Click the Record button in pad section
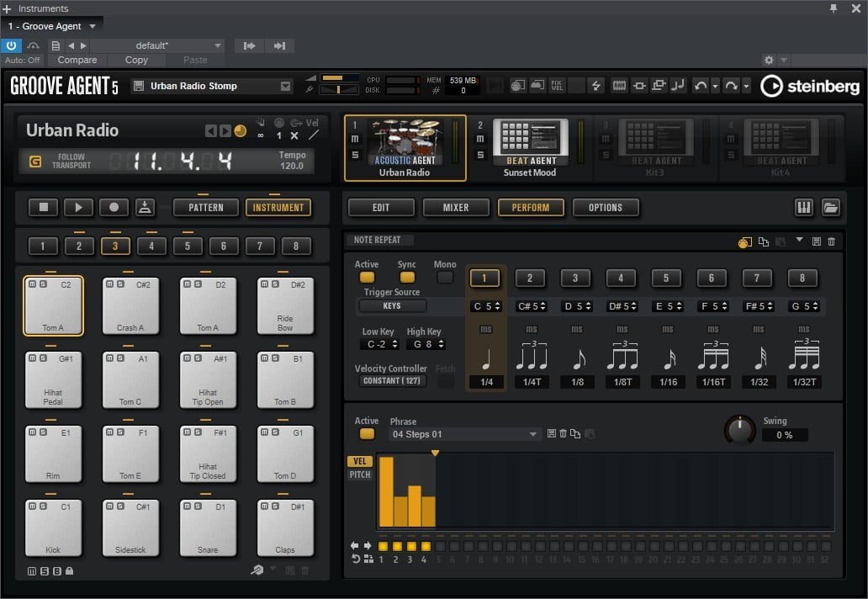This screenshot has width=868, height=599. point(114,208)
